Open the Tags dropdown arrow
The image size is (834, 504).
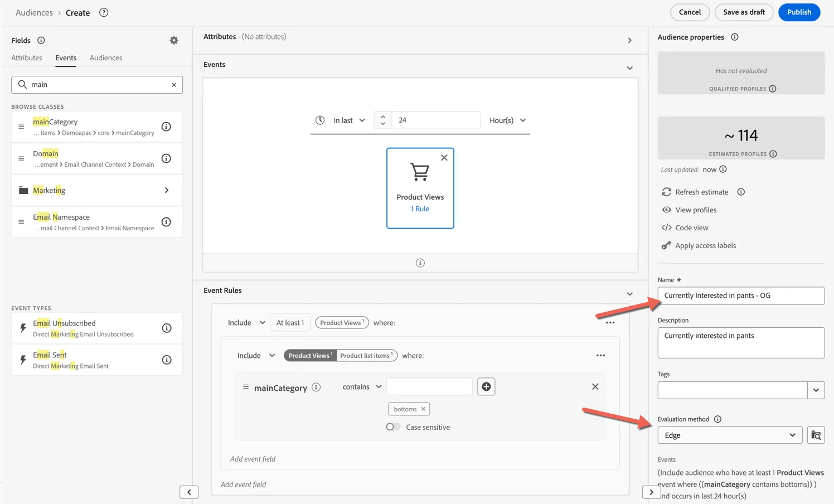816,390
